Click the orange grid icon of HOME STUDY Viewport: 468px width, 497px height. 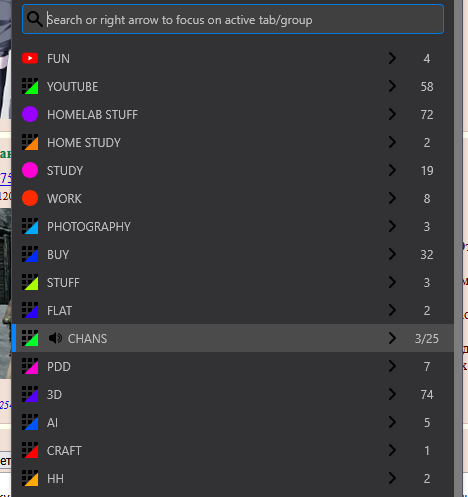pos(30,142)
